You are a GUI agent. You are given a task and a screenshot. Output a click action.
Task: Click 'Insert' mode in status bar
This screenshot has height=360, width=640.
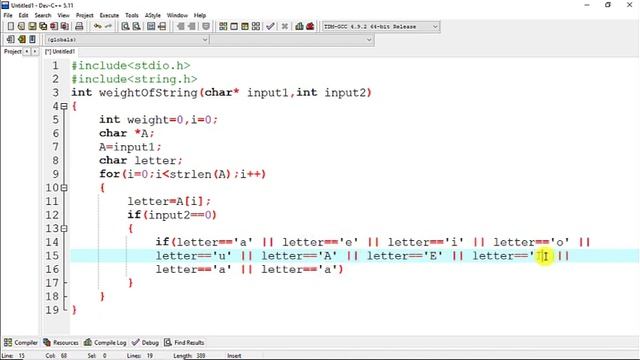point(234,356)
